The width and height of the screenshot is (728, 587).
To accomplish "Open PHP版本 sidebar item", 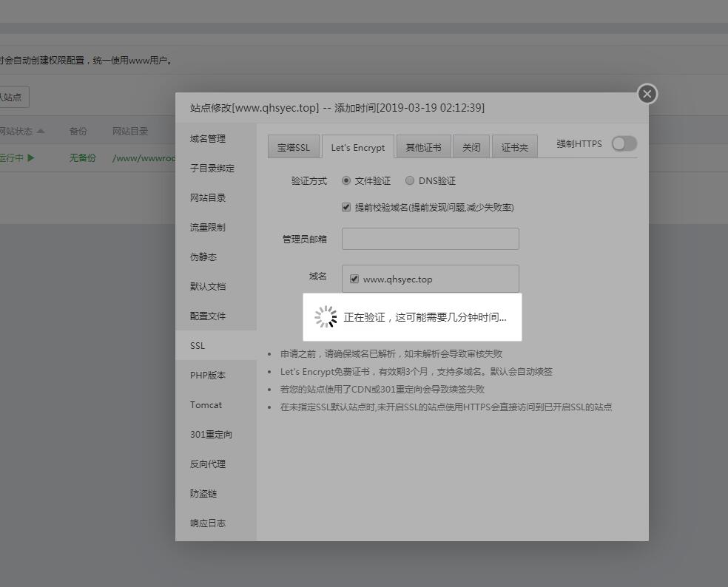I will [x=216, y=375].
